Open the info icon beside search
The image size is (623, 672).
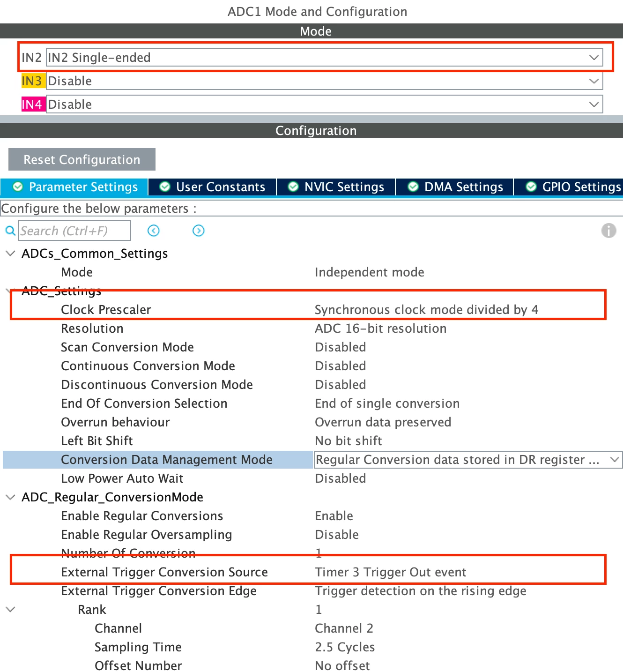(x=608, y=231)
